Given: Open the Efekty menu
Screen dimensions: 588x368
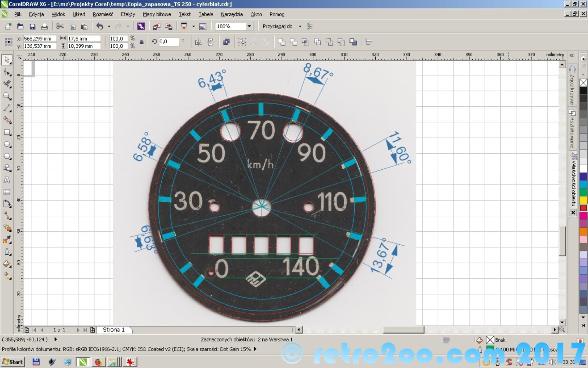Looking at the screenshot, I should [128, 14].
